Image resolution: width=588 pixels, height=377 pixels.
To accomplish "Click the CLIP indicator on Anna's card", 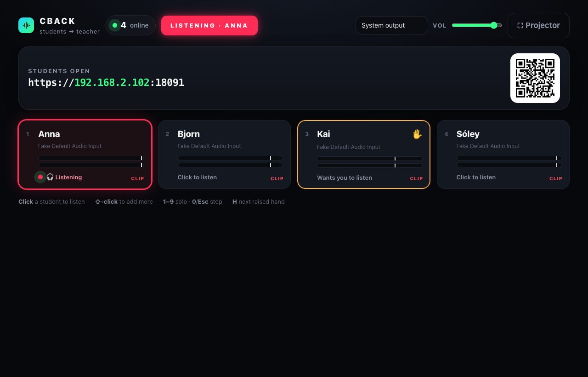I will [138, 178].
